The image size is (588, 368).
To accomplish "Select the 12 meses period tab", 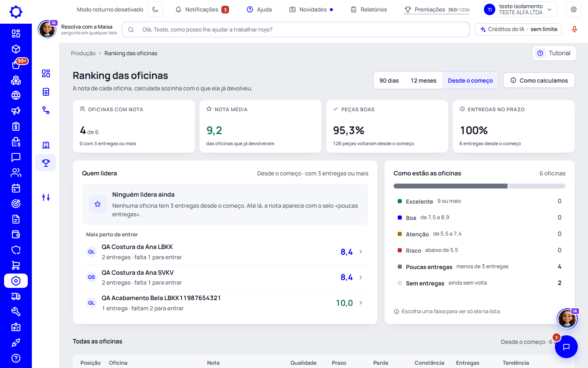I will 423,81.
